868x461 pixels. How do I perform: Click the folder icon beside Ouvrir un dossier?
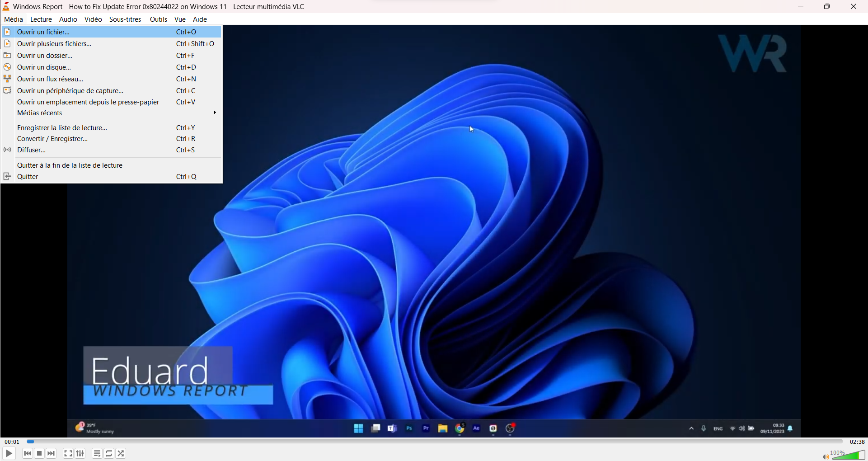7,55
